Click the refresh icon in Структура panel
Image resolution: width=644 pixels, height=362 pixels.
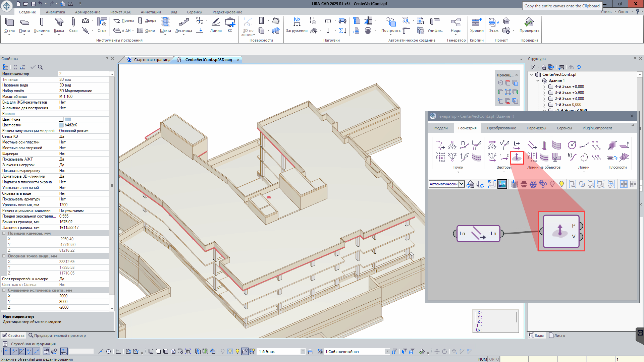point(579,67)
